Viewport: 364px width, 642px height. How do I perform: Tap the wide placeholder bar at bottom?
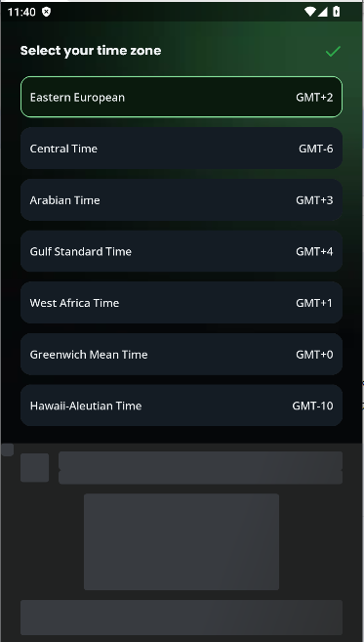coord(182,618)
